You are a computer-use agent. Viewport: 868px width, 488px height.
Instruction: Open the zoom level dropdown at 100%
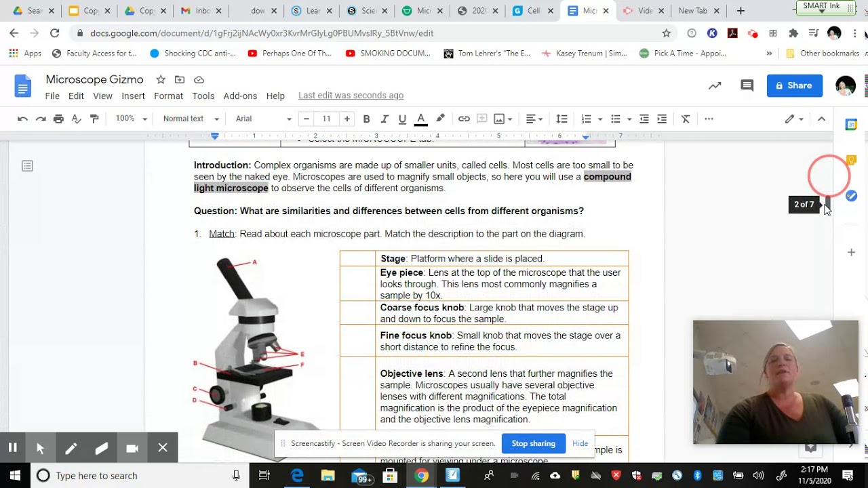click(x=131, y=119)
